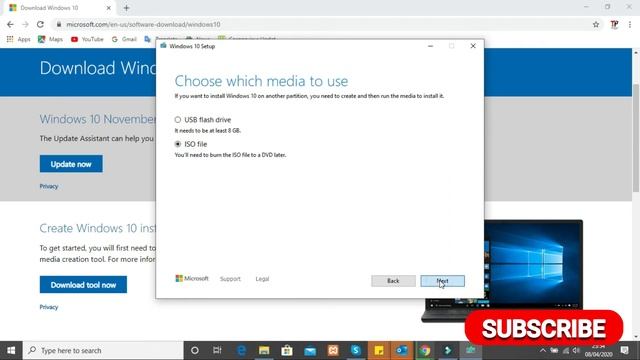Open Privacy link below Download tool now
Image resolution: width=640 pixels, height=360 pixels.
tap(49, 307)
